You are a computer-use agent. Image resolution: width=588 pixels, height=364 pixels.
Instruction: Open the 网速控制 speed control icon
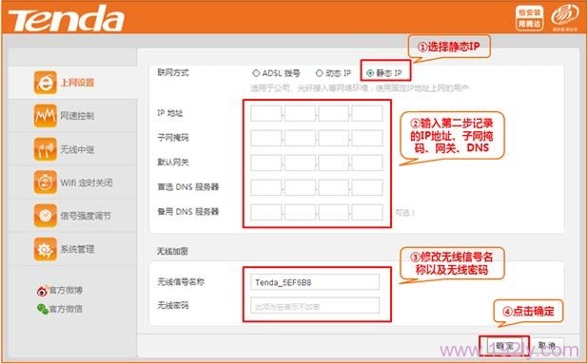[x=45, y=116]
